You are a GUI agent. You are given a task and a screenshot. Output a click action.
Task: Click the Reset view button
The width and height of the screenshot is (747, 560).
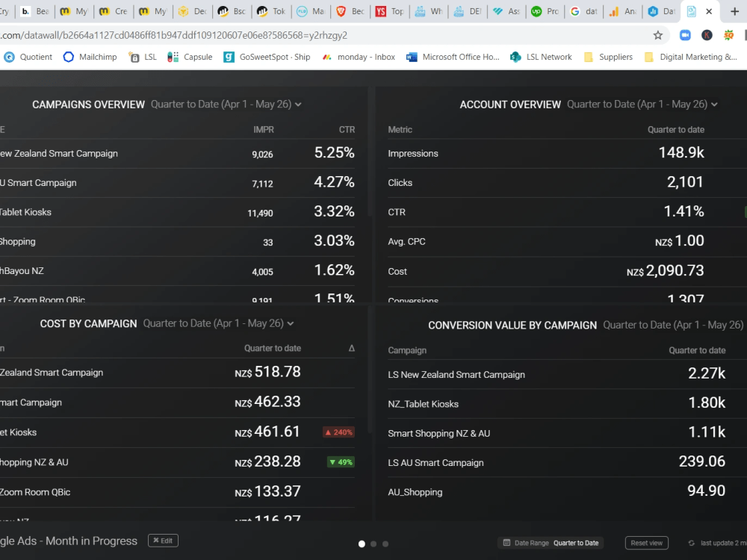tap(646, 543)
